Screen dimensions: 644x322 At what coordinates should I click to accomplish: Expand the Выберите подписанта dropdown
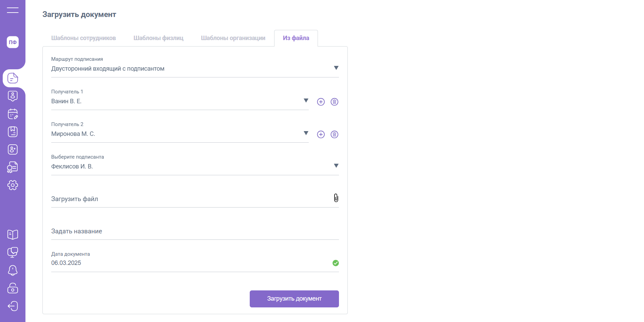coord(336,166)
